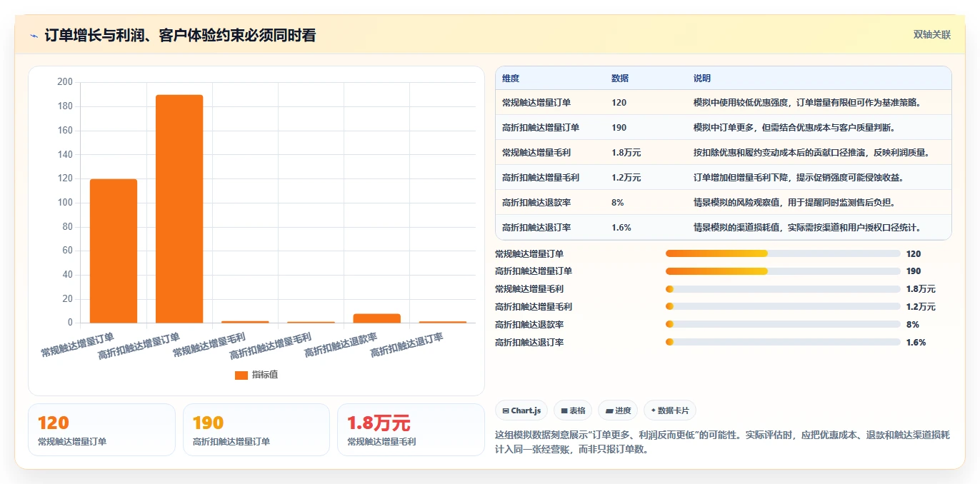980x484 pixels.
Task: Click the table data cell 1.6%
Action: (x=621, y=228)
